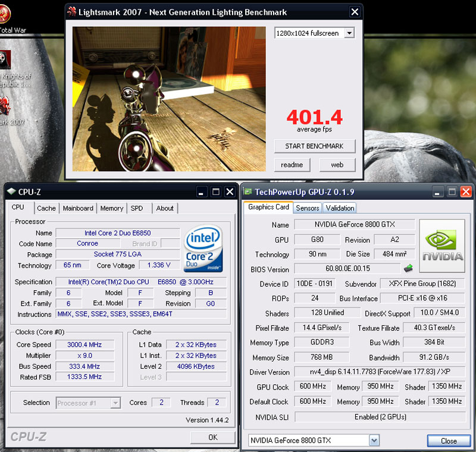Click the Subvendor field XFX Pine Group

(x=422, y=284)
